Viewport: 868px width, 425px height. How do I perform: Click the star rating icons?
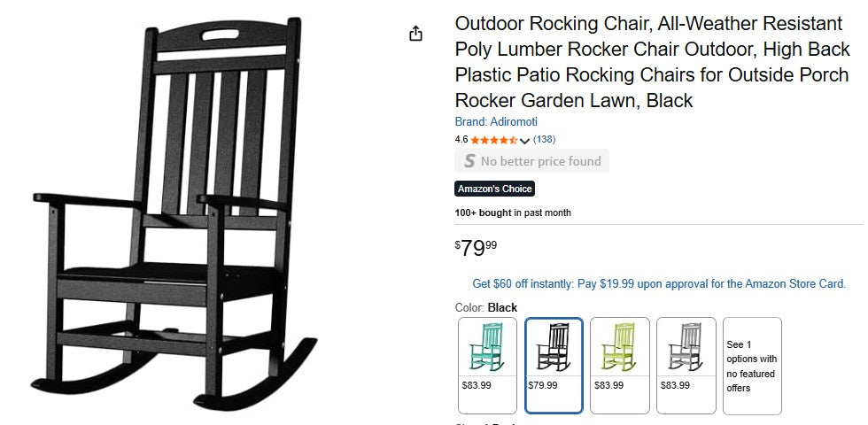pyautogui.click(x=493, y=140)
